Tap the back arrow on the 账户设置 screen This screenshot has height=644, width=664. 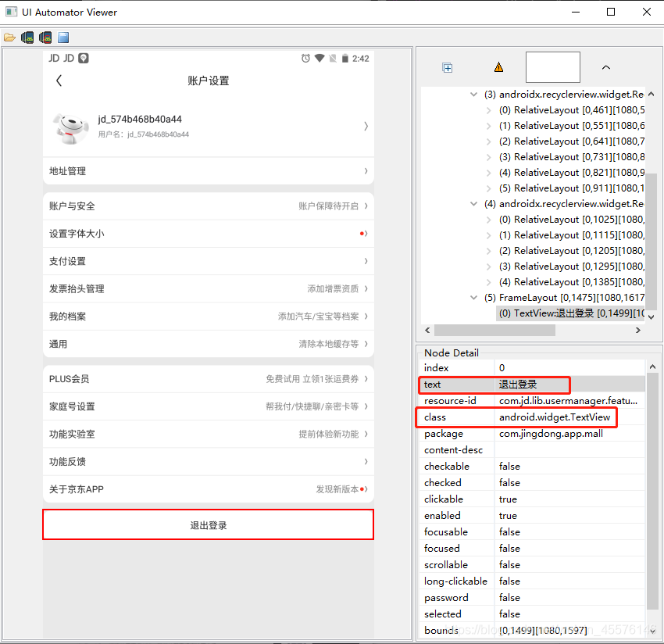point(59,80)
